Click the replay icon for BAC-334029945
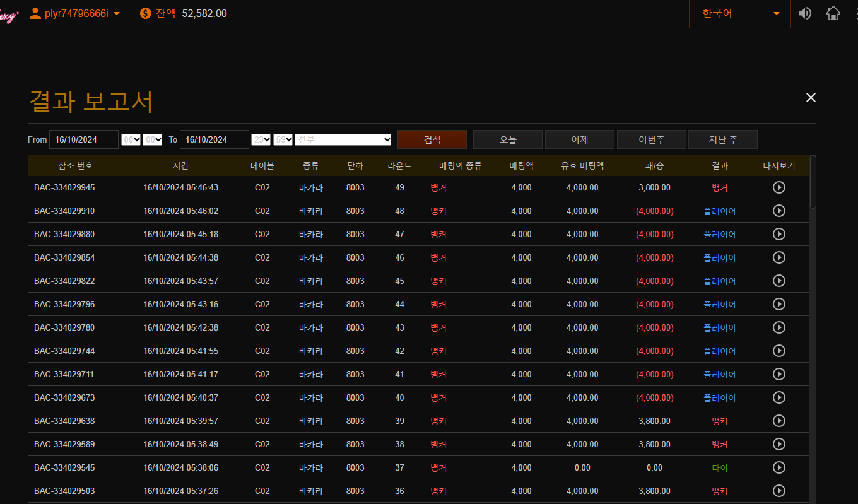The image size is (858, 504). 779,187
